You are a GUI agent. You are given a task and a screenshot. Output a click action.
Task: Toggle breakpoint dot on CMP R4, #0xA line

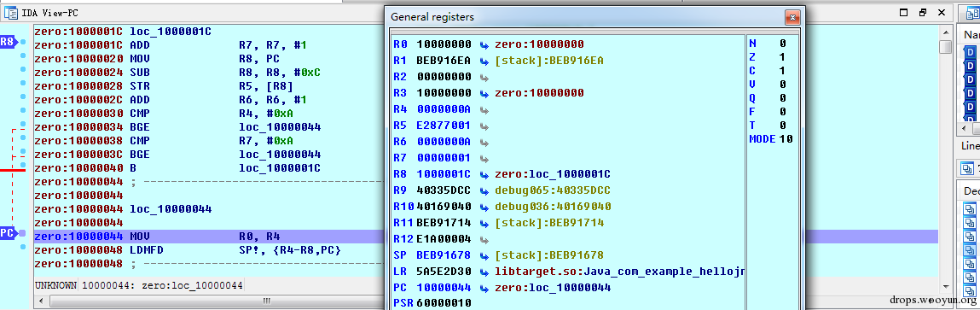(x=22, y=110)
